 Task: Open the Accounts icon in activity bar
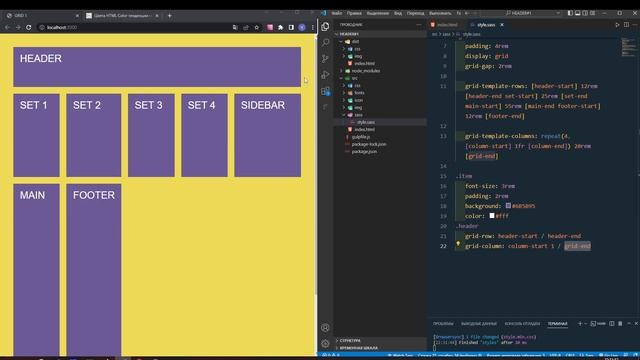pyautogui.click(x=325, y=328)
